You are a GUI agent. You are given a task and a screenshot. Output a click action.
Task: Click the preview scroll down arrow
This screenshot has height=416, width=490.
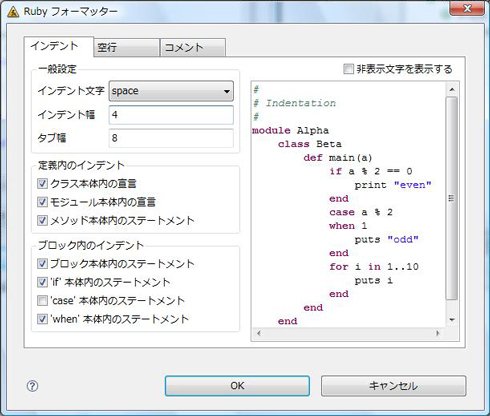452,320
